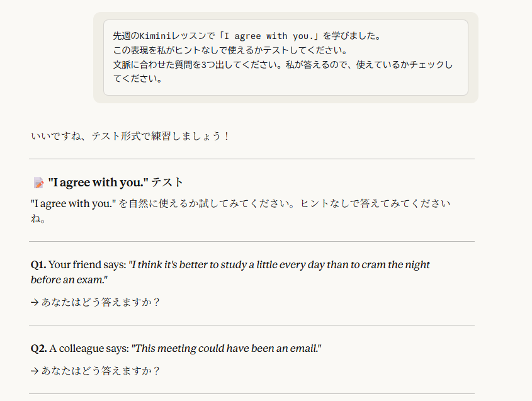Screen dimensions: 532x401
Task: Click the reply いいですね、テスト形式で練習しましょう！
Action: [130, 136]
